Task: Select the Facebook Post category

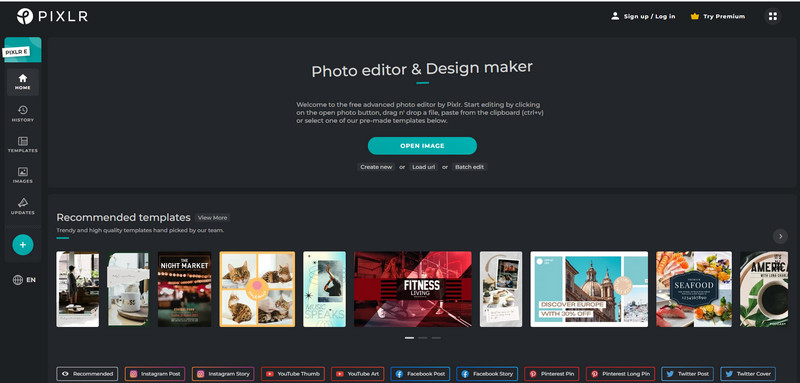Action: click(x=420, y=374)
